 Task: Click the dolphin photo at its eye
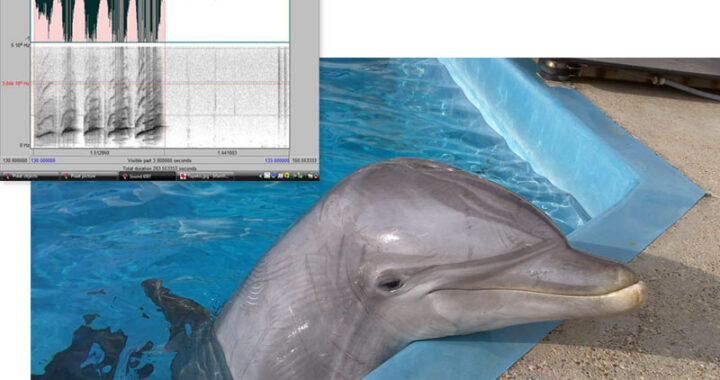coord(390,284)
